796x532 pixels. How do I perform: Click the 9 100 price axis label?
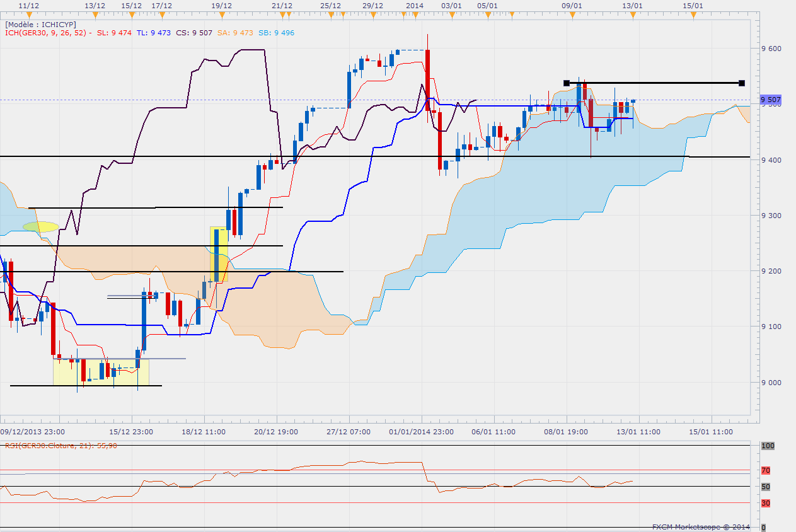771,327
